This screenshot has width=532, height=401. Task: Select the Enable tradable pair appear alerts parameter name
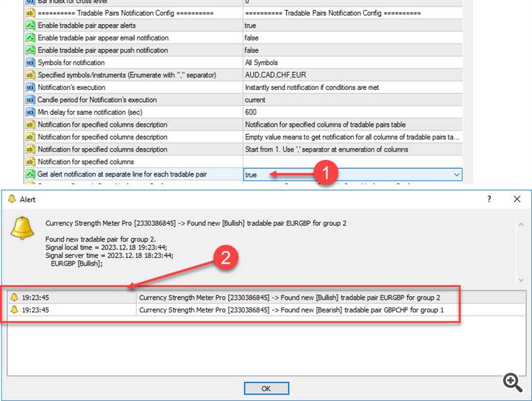[87, 26]
